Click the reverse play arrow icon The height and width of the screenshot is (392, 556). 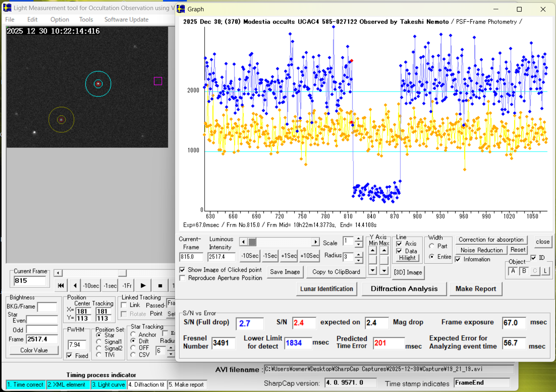tap(75, 286)
